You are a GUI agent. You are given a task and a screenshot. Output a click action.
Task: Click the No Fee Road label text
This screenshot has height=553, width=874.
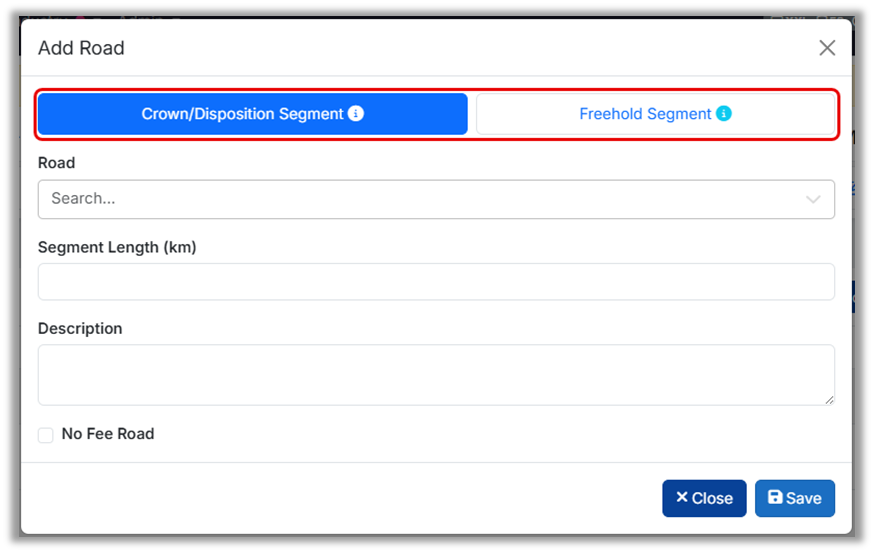point(108,434)
